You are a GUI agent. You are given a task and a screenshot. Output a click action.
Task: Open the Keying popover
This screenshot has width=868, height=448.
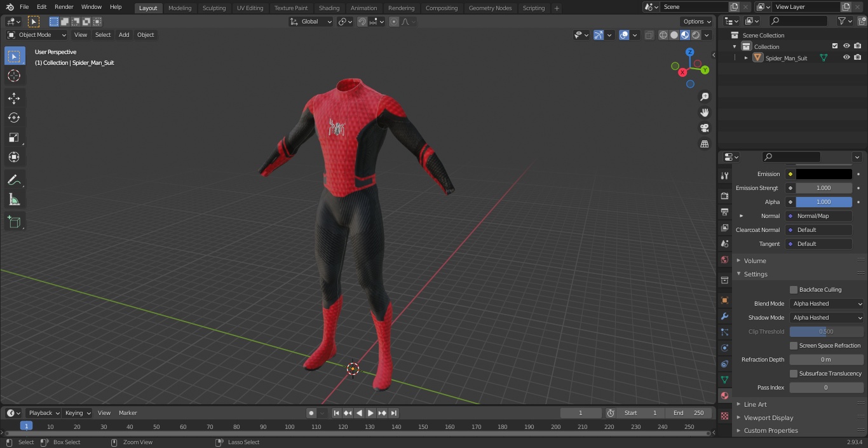point(78,413)
